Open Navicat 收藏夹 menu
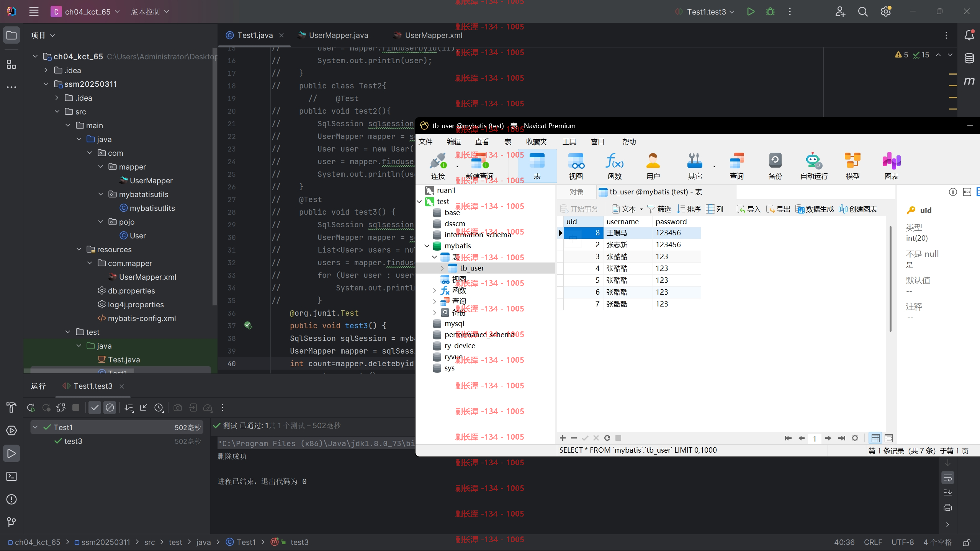Image resolution: width=980 pixels, height=551 pixels. (x=536, y=142)
